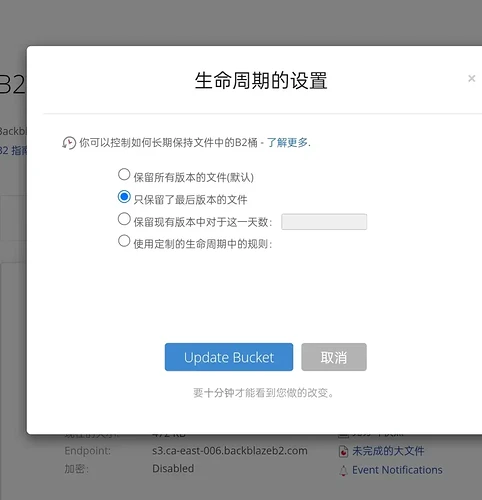Focus the days number input field
The height and width of the screenshot is (500, 482).
(x=324, y=222)
